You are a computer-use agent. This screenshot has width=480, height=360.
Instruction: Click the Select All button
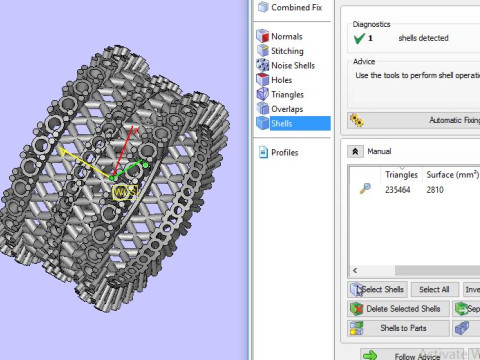[435, 289]
